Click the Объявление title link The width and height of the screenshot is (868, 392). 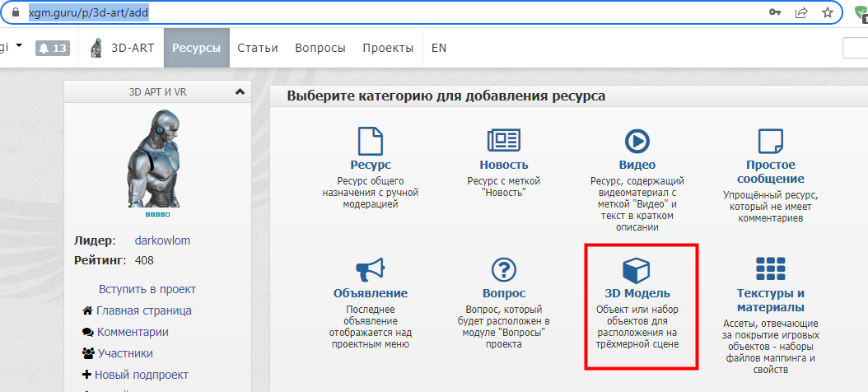[x=371, y=293]
